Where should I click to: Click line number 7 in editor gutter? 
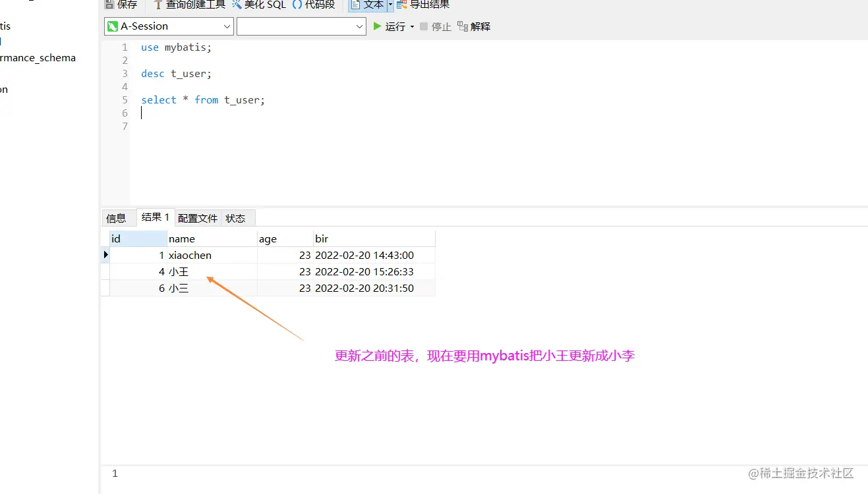pos(125,126)
